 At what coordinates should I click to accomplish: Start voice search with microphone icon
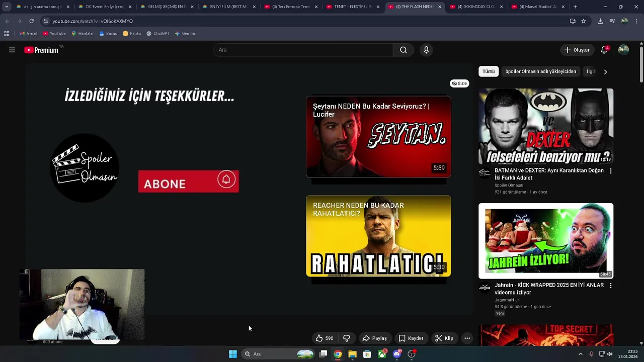426,50
